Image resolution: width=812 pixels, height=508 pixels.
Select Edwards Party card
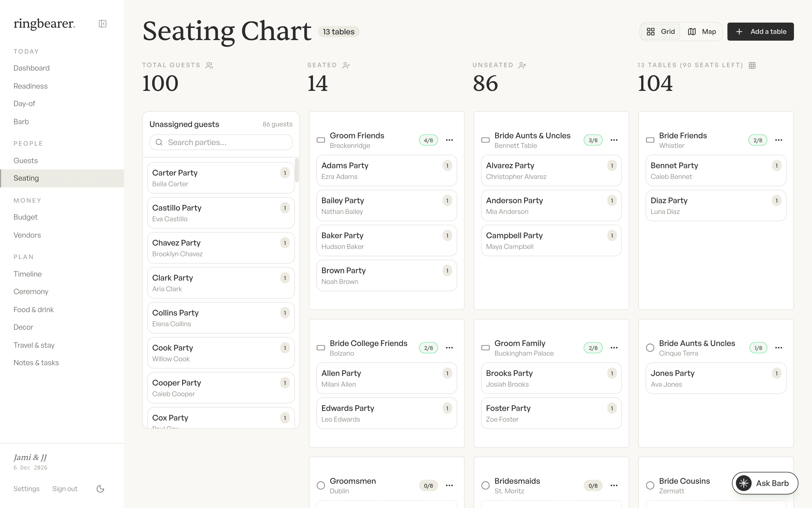tap(387, 413)
